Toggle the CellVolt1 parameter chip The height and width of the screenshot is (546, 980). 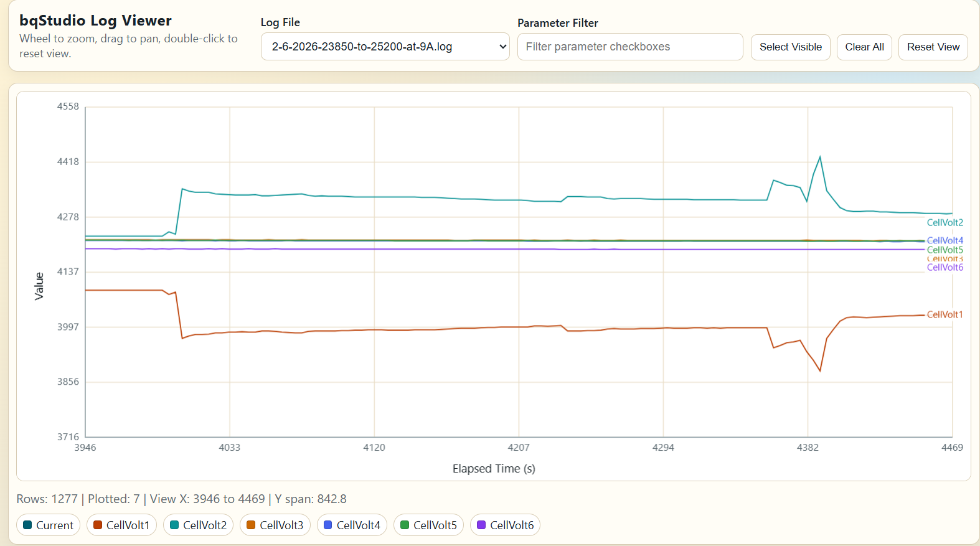click(121, 525)
